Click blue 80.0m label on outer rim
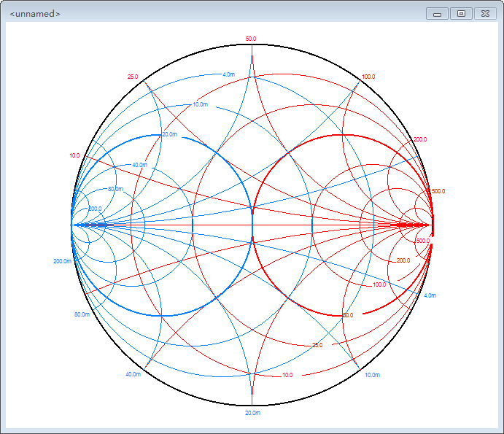The height and width of the screenshot is (434, 504). click(82, 314)
